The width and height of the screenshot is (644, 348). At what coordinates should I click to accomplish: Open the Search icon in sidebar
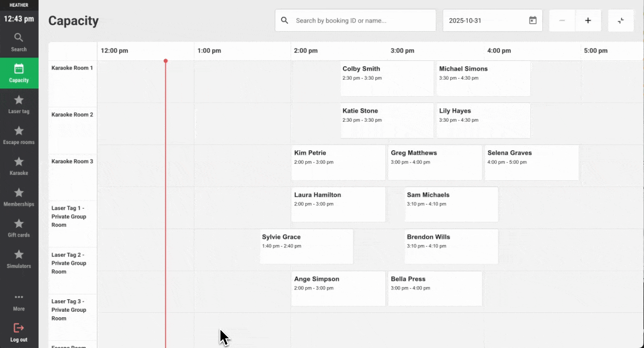click(19, 38)
